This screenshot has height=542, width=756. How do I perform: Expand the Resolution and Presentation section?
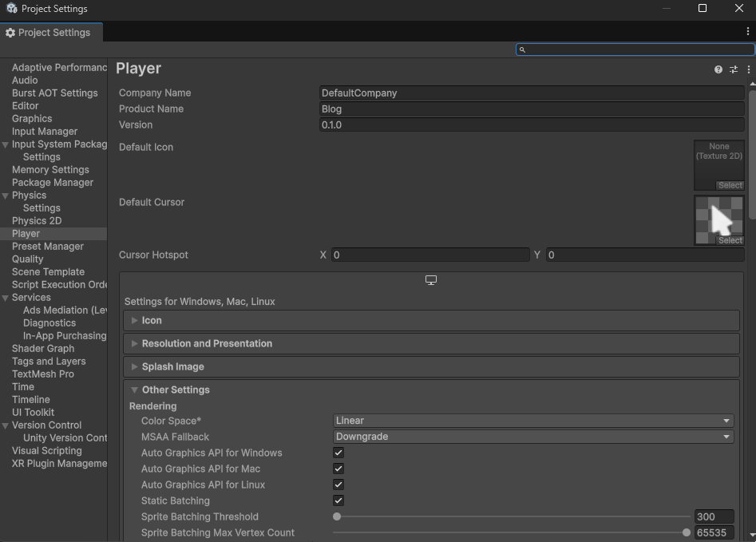pyautogui.click(x=207, y=343)
